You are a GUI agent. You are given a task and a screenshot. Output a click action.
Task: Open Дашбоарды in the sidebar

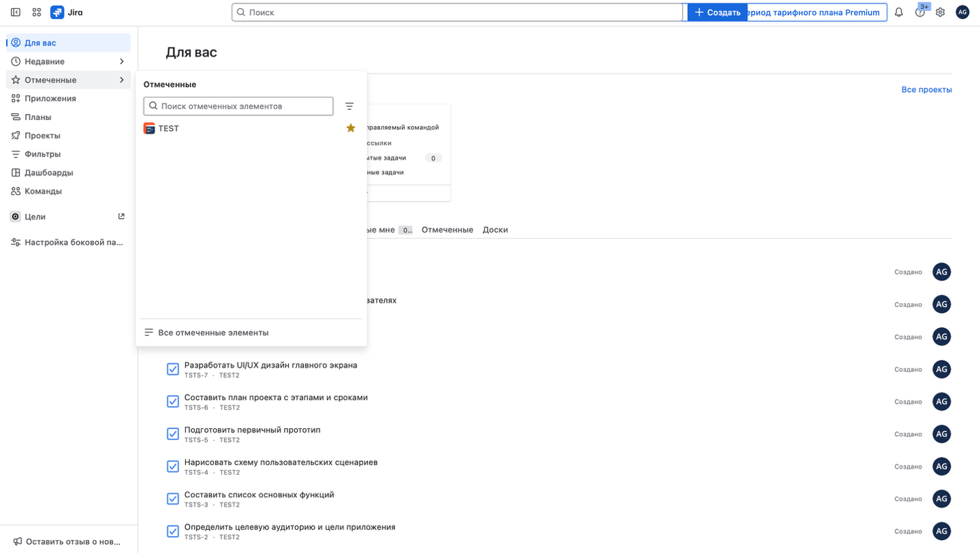pos(49,173)
